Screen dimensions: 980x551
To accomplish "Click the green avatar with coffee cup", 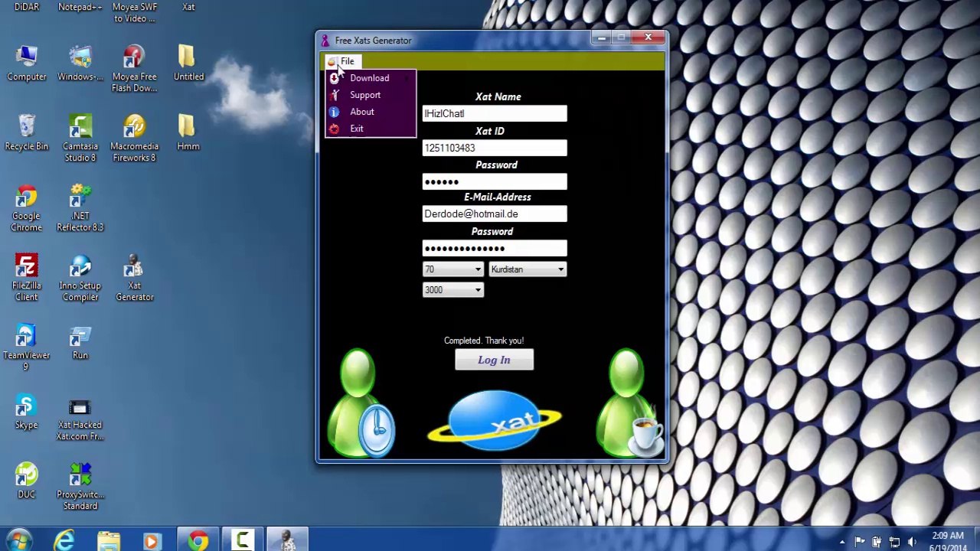I will (x=629, y=403).
